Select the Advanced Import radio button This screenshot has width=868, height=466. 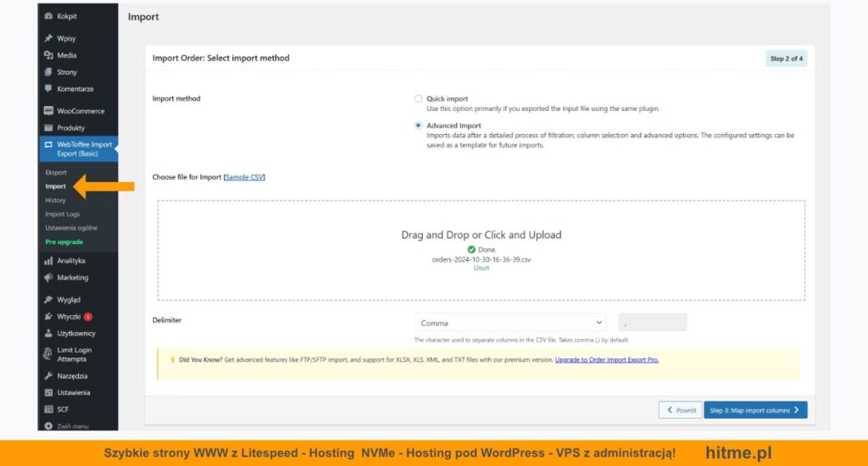click(419, 125)
